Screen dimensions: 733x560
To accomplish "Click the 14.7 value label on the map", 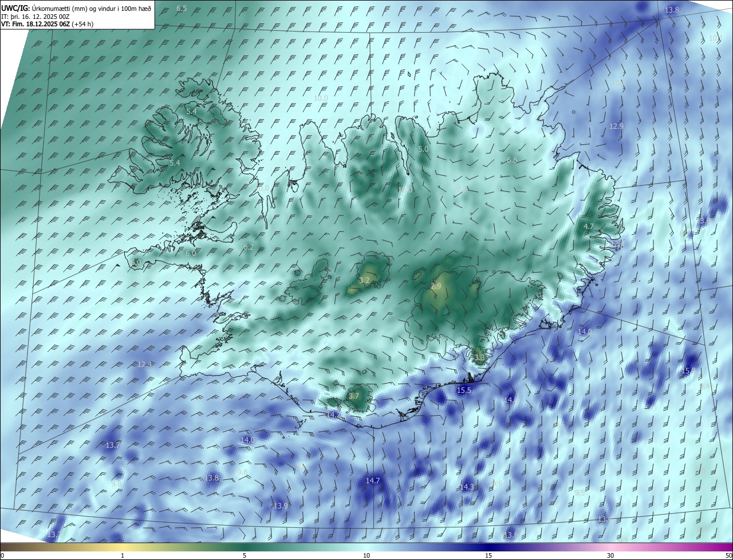I will coord(373,481).
